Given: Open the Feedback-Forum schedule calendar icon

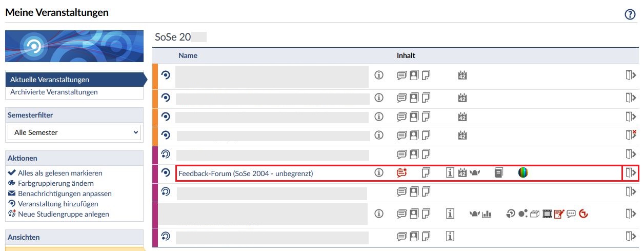Looking at the screenshot, I should [x=462, y=173].
